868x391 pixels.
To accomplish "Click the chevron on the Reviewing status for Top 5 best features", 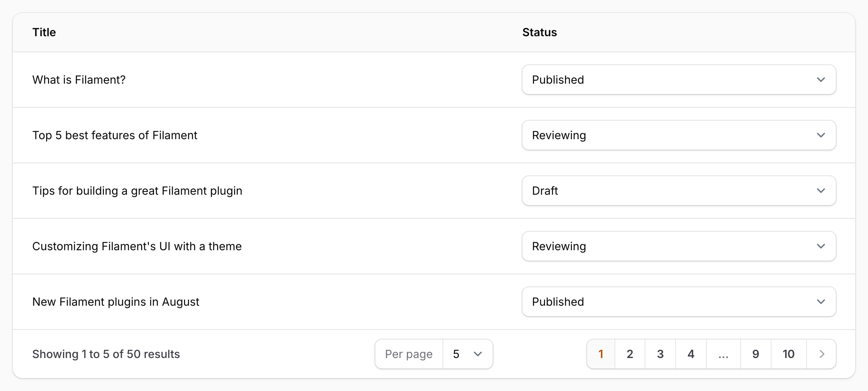I will coord(821,135).
